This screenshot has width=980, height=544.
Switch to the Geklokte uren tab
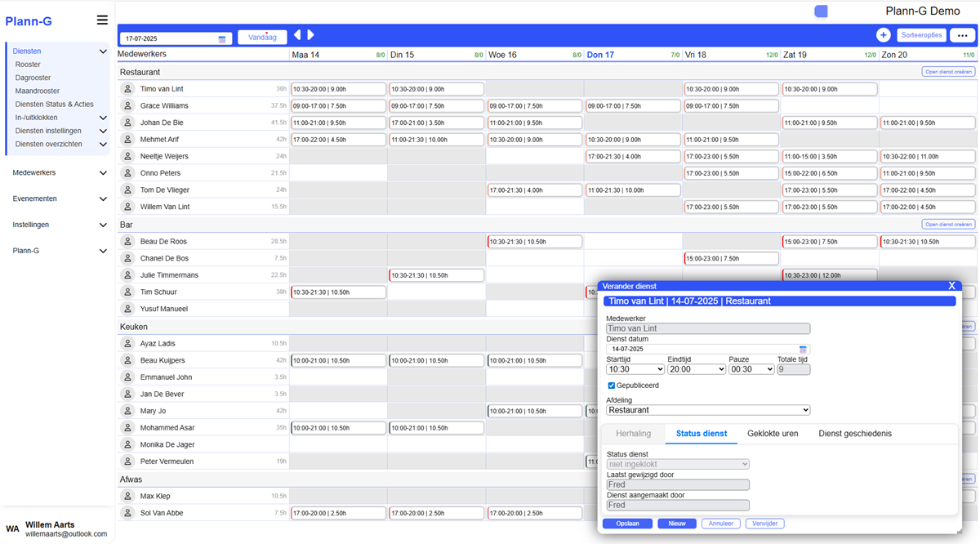772,434
